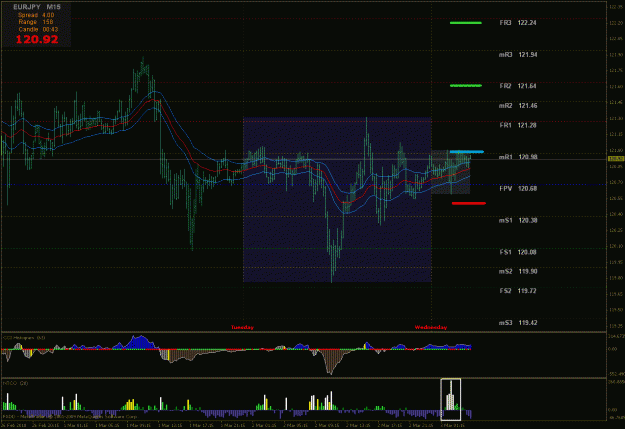Select the FS1 120.08 pivot label

(x=518, y=252)
